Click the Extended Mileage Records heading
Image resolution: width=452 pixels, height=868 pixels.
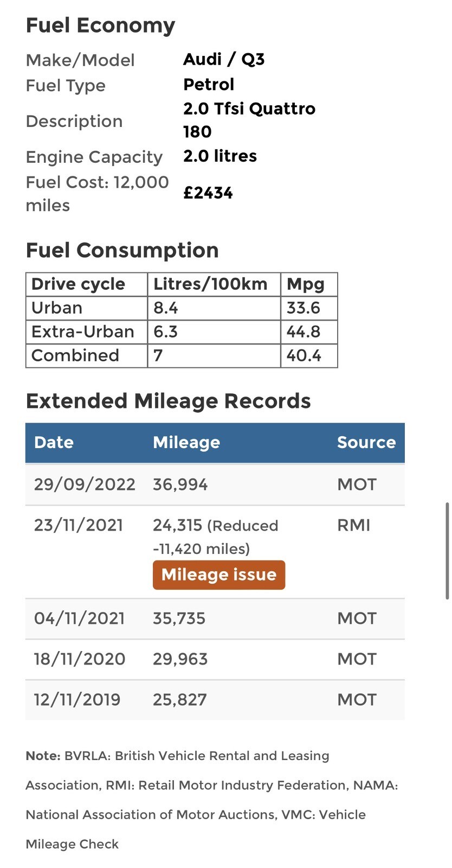coord(168,401)
